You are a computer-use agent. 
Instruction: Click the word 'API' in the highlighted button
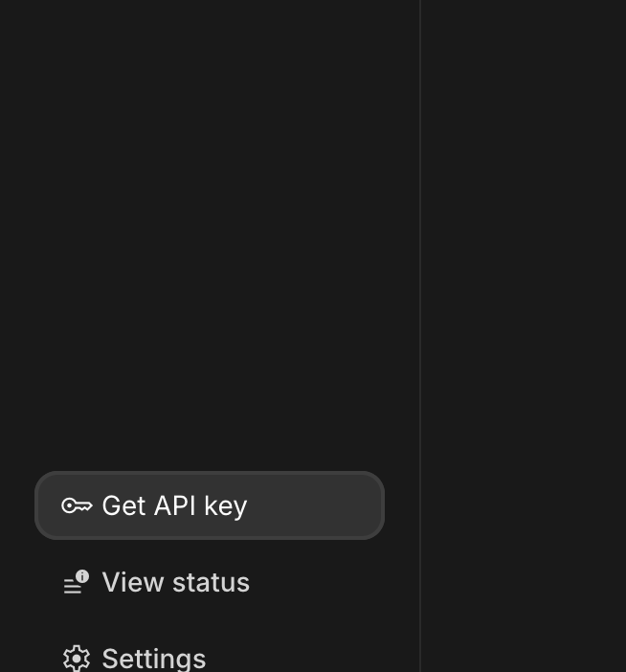point(174,505)
